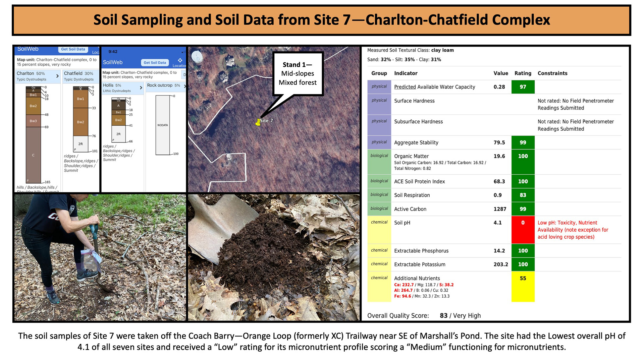The width and height of the screenshot is (644, 362).
Task: Expand the Charlton 50% component chevron
Action: tap(57, 76)
